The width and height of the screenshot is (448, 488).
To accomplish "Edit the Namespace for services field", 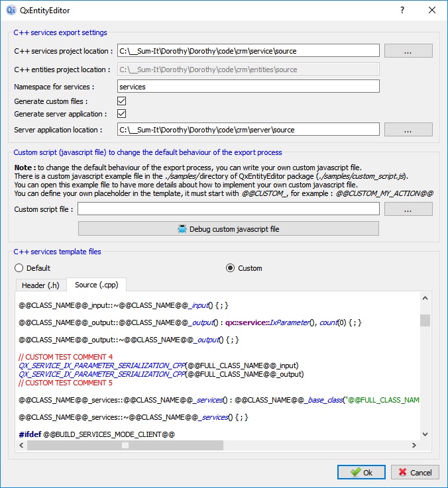I will pyautogui.click(x=249, y=86).
